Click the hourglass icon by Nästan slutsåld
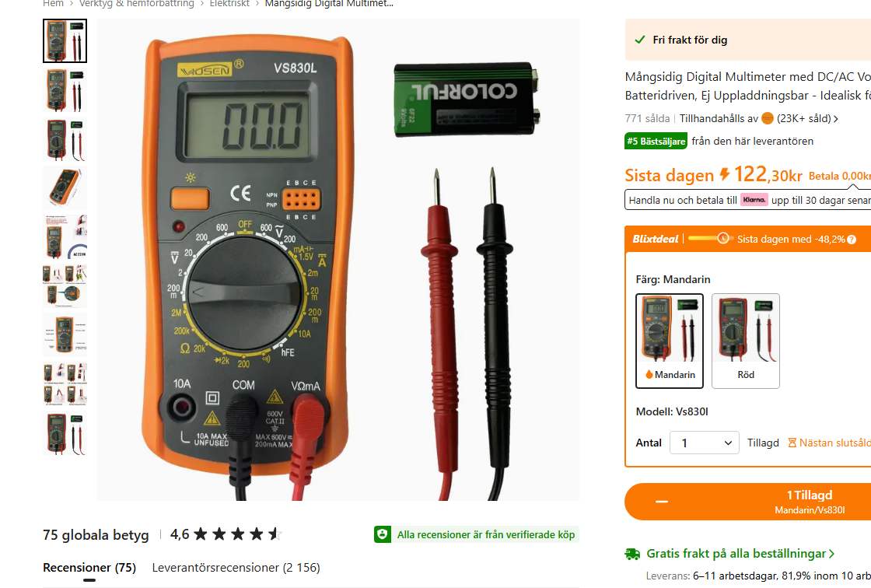 (792, 443)
